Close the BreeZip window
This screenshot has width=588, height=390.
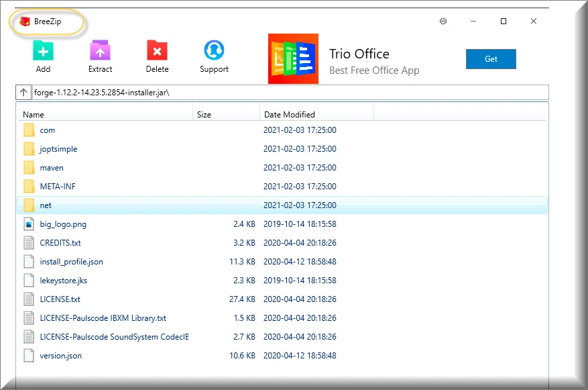(x=534, y=21)
